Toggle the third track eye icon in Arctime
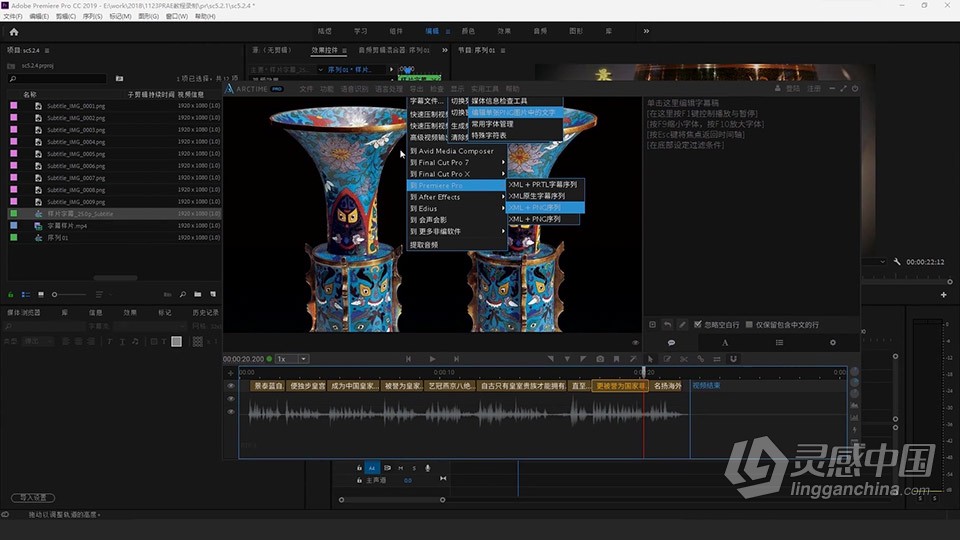960x540 pixels. click(x=231, y=412)
